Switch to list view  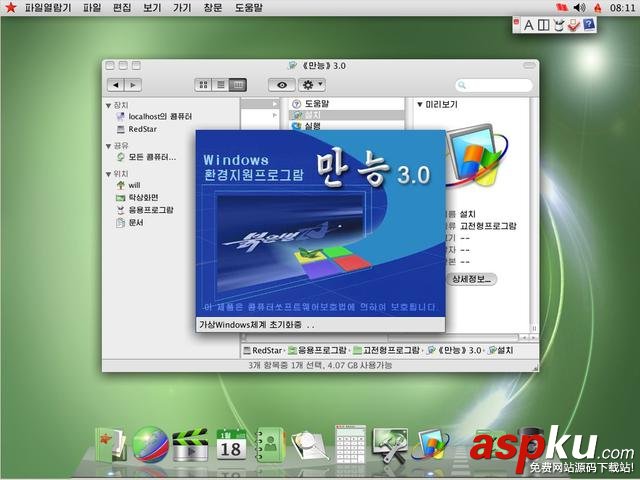220,85
